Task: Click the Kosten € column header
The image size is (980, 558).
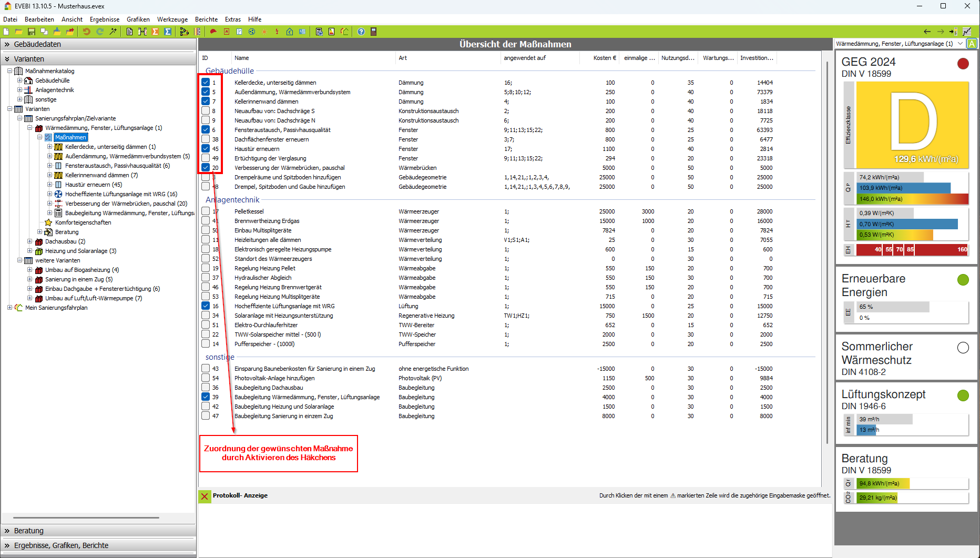Action: (604, 58)
